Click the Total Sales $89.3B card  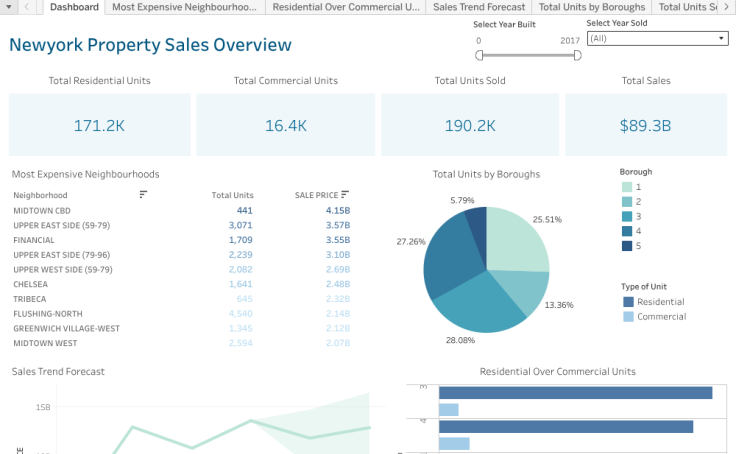[645, 125]
